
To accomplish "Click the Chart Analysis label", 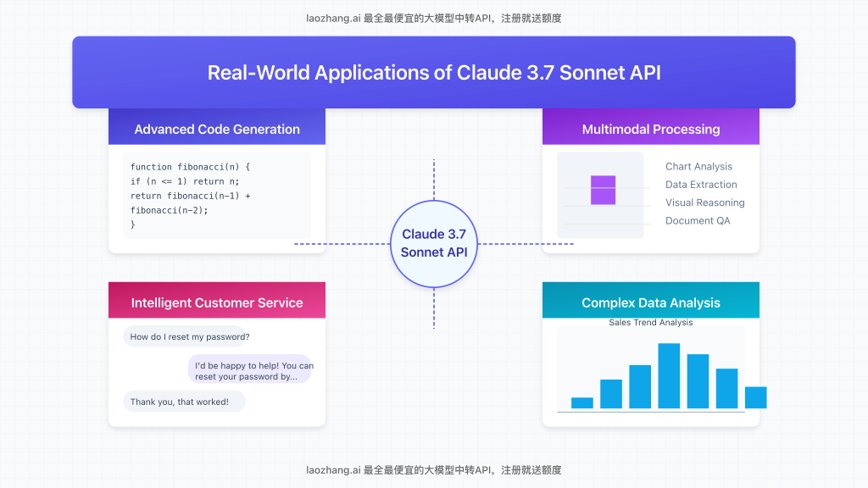I will click(x=698, y=167).
